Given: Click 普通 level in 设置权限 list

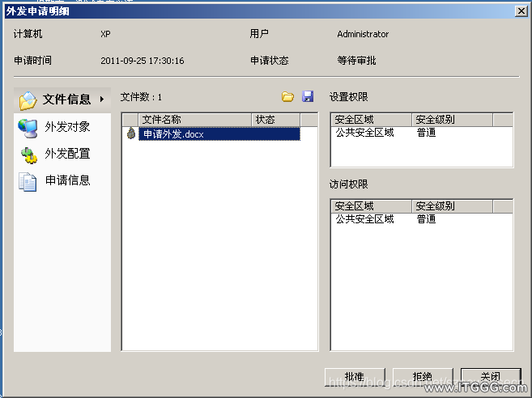Looking at the screenshot, I should (426, 133).
